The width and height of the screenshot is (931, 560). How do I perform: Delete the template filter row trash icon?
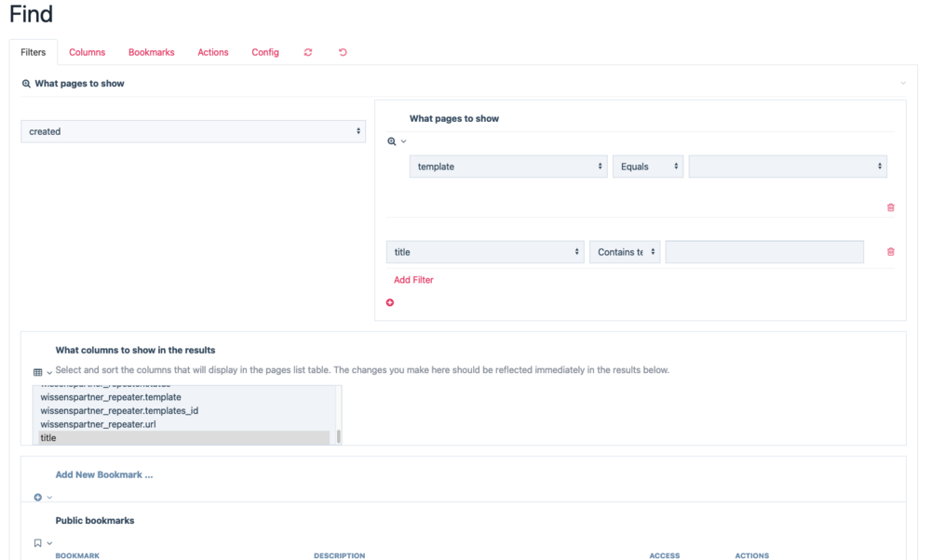(890, 207)
